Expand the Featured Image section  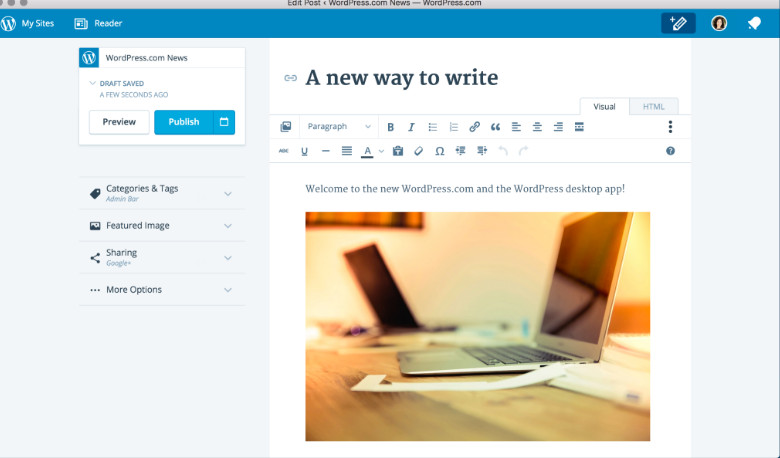point(162,225)
